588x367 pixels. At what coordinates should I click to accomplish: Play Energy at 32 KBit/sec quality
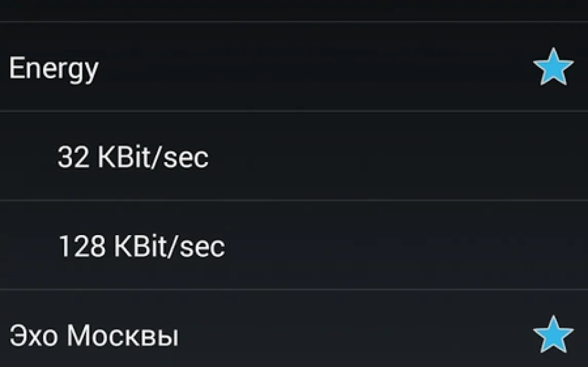pyautogui.click(x=133, y=156)
